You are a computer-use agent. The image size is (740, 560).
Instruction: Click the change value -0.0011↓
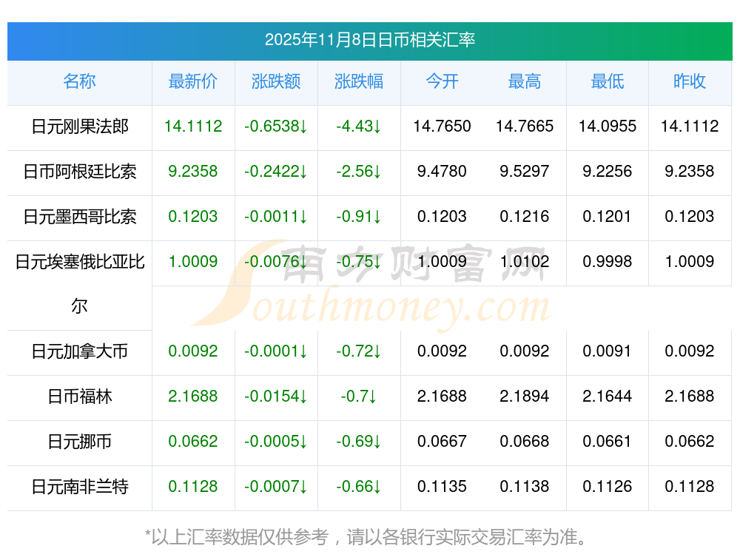[276, 217]
